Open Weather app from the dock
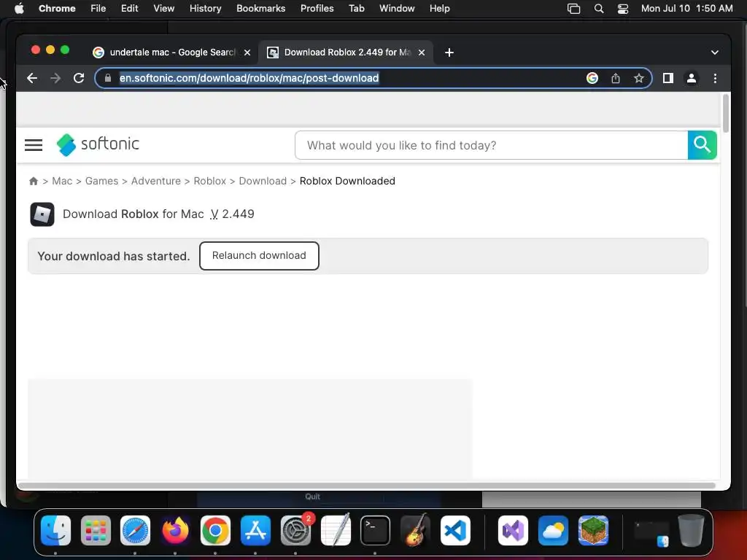 click(553, 530)
